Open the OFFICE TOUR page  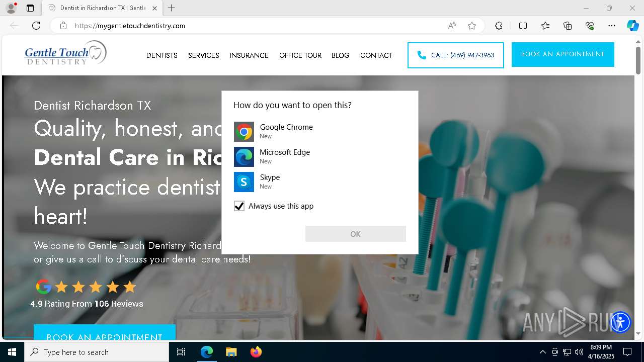(300, 55)
